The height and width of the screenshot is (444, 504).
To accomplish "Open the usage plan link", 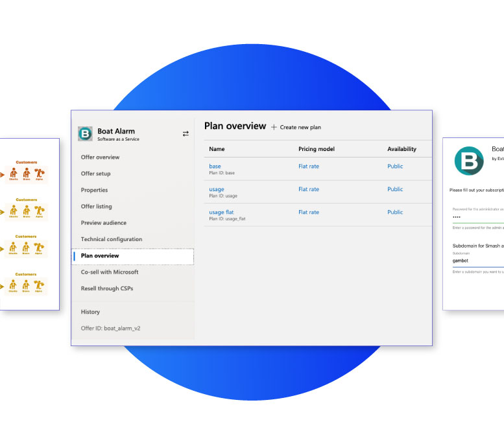I will (217, 189).
